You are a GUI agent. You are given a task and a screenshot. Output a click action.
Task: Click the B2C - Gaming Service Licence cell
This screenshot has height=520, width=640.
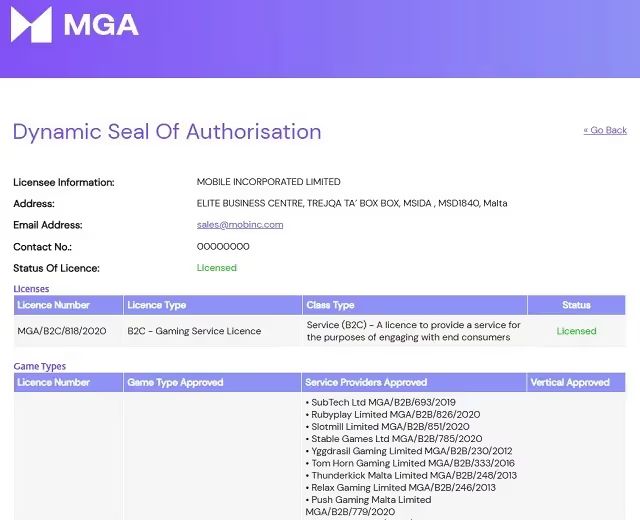pyautogui.click(x=194, y=331)
